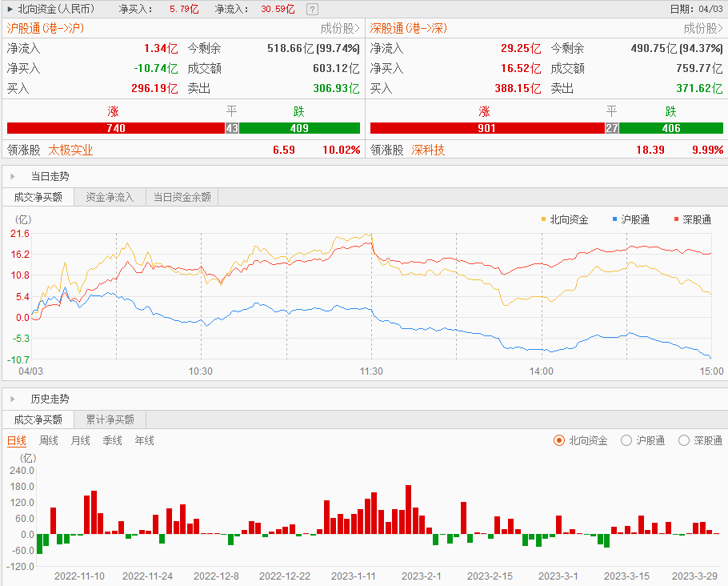This screenshot has width=728, height=586.
Task: Click the question mark help icon
Action: click(312, 10)
